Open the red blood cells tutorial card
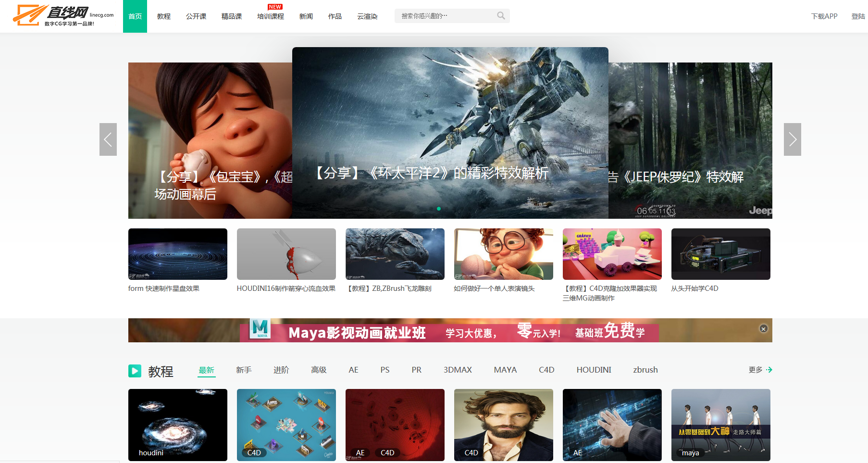This screenshot has height=463, width=868. tap(395, 425)
